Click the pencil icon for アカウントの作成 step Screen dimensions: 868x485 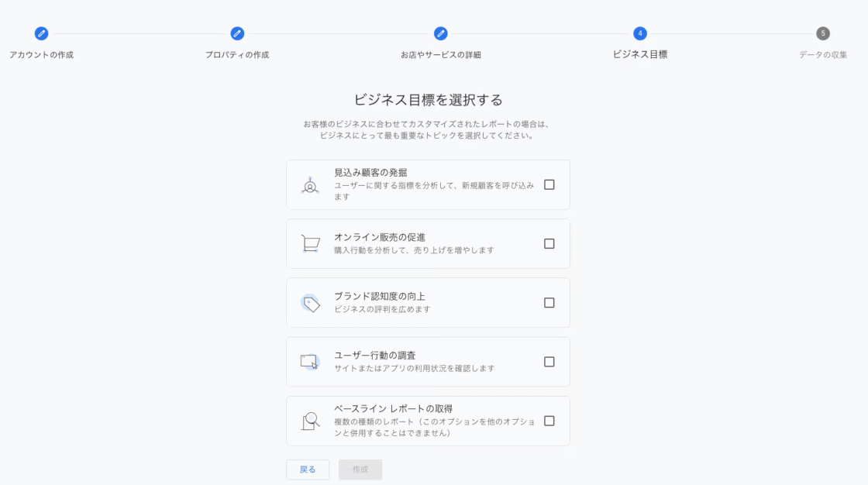41,33
